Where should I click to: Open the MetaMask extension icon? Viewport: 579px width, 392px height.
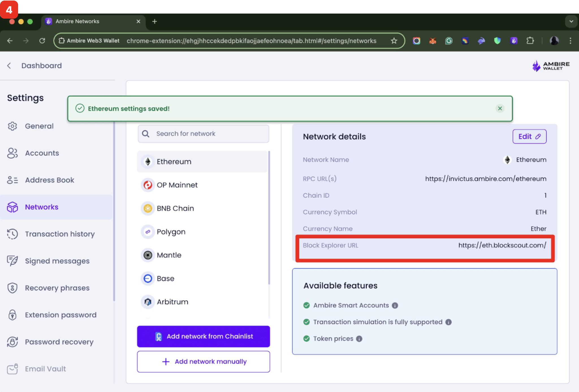433,41
